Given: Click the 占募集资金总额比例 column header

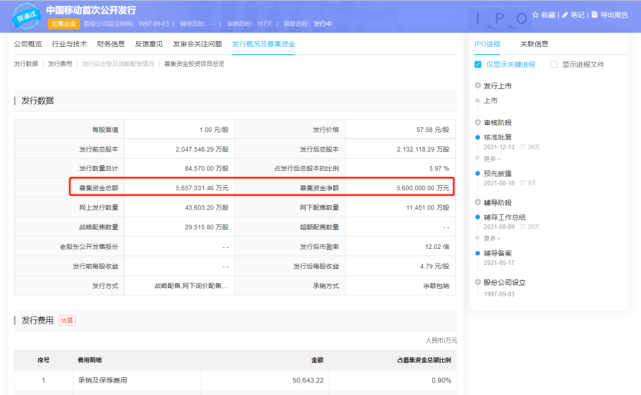Looking at the screenshot, I should [424, 360].
